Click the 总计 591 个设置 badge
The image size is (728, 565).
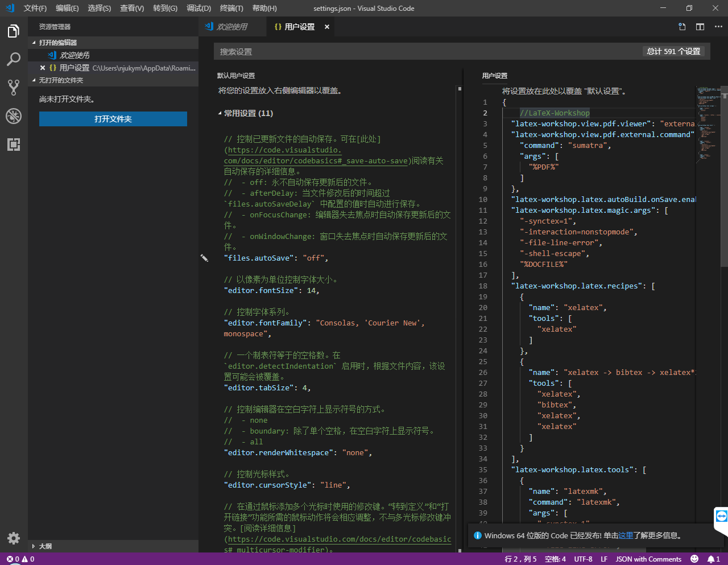tap(673, 51)
